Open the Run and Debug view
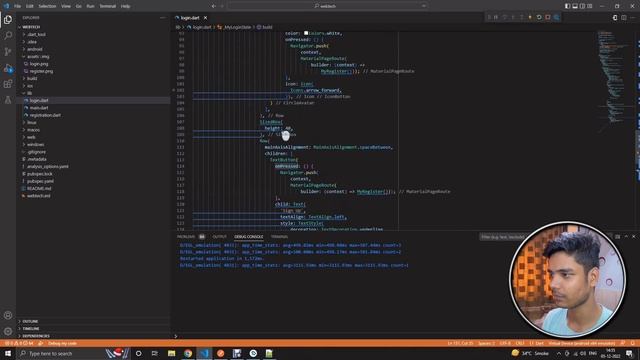 click(x=8, y=68)
